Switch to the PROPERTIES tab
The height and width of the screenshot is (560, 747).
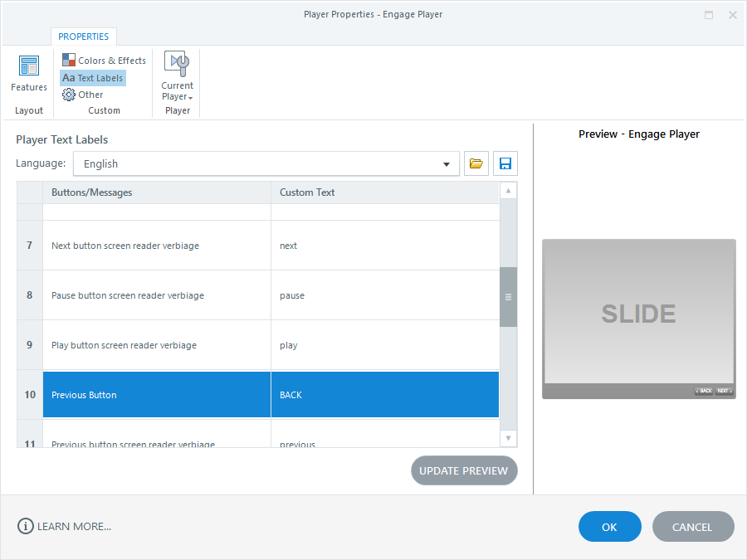[83, 37]
